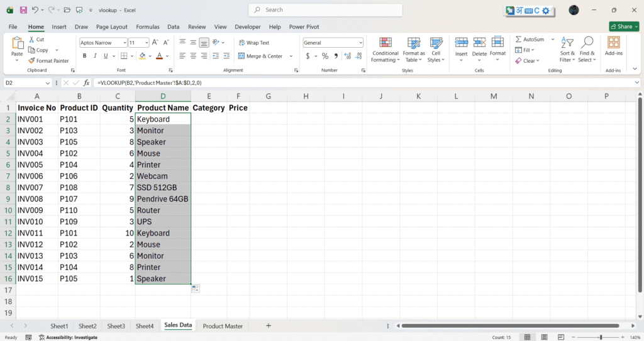Click the Paste clipboard icon
The width and height of the screenshot is (644, 341).
coord(17,43)
